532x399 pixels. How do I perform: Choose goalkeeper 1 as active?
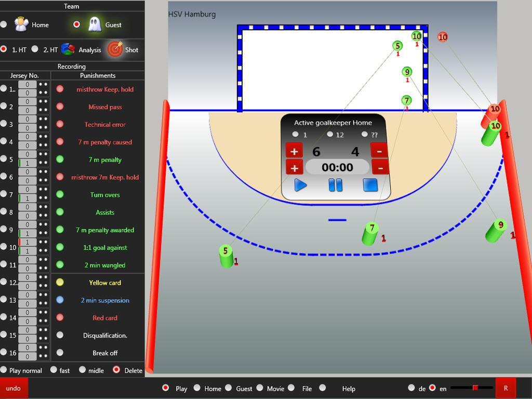click(295, 135)
